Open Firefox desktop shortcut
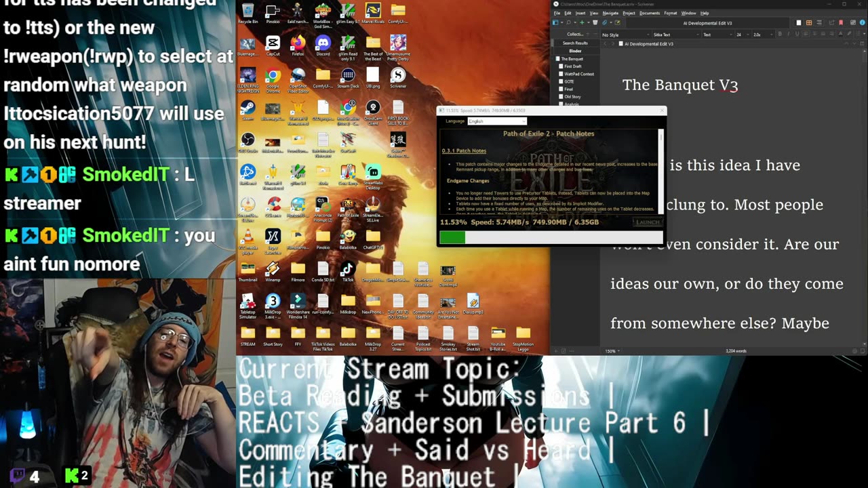868x488 pixels. click(x=298, y=46)
